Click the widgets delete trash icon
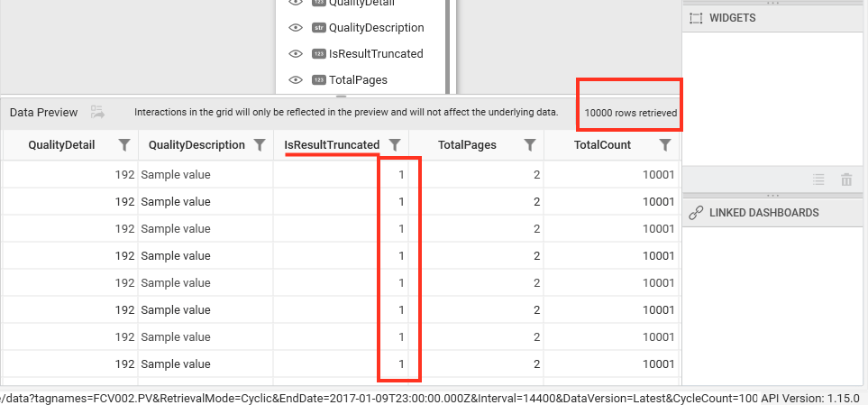868x405 pixels. (846, 179)
